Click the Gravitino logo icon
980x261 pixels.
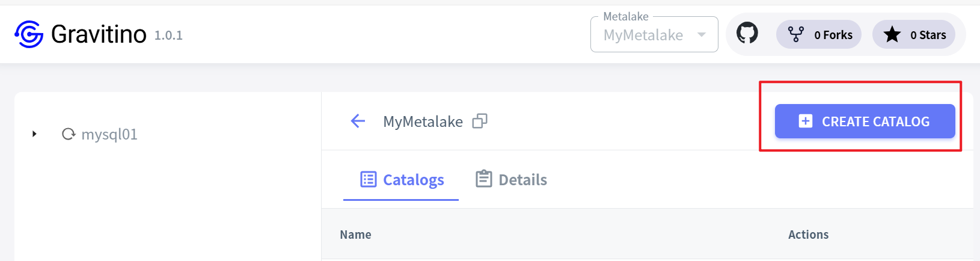[29, 34]
